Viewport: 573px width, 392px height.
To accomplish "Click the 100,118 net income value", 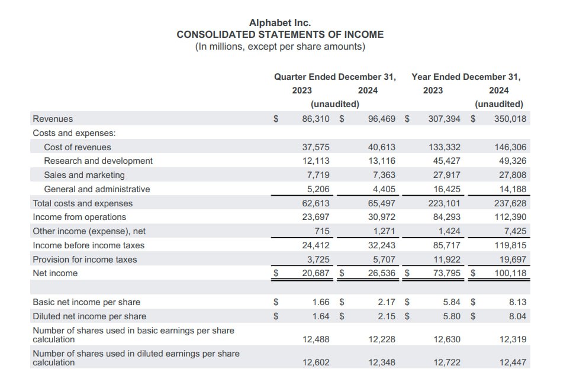I will (x=510, y=273).
